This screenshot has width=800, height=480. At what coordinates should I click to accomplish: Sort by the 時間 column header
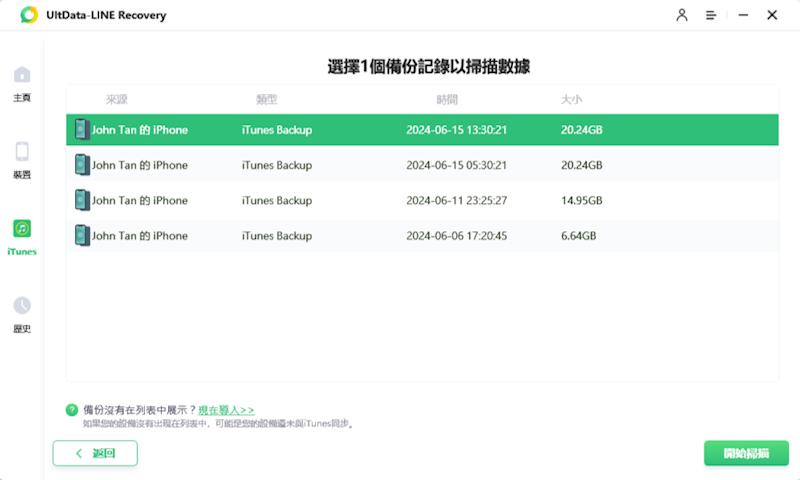[x=447, y=100]
